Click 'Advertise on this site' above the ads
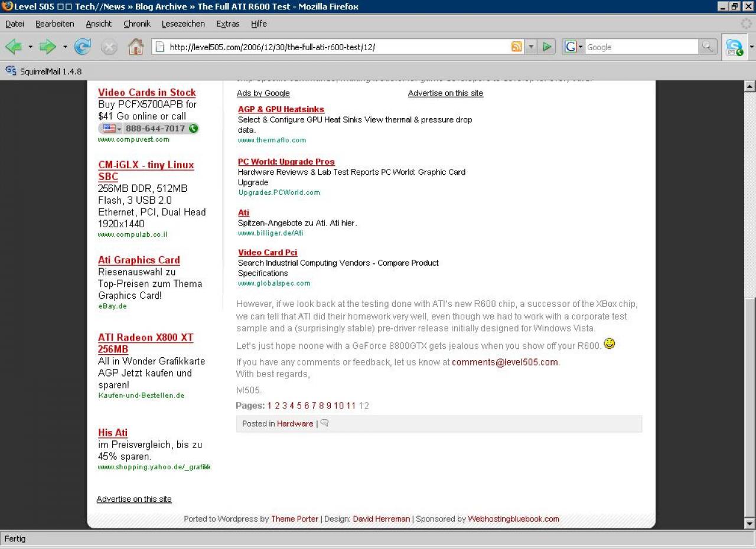This screenshot has width=756, height=549. pyautogui.click(x=445, y=93)
